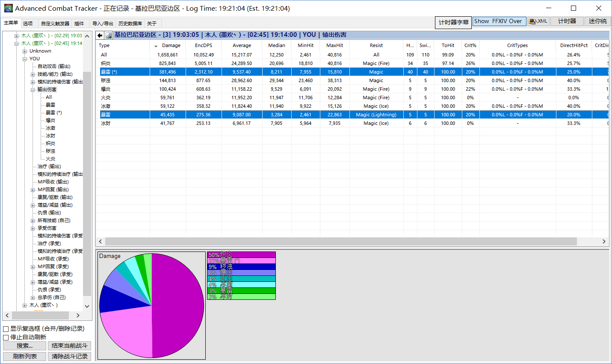This screenshot has height=364, width=612.
Task: Click the graph image icon beside back arrow
Action: tap(109, 35)
